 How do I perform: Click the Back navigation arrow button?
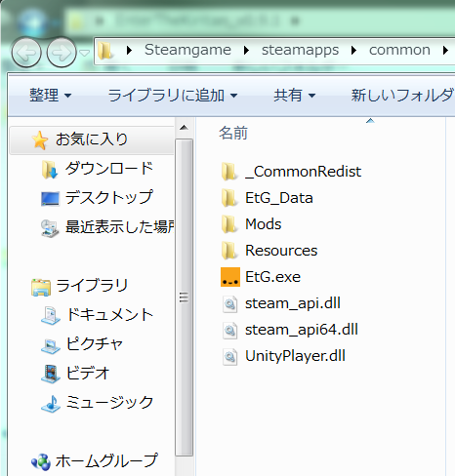(26, 53)
